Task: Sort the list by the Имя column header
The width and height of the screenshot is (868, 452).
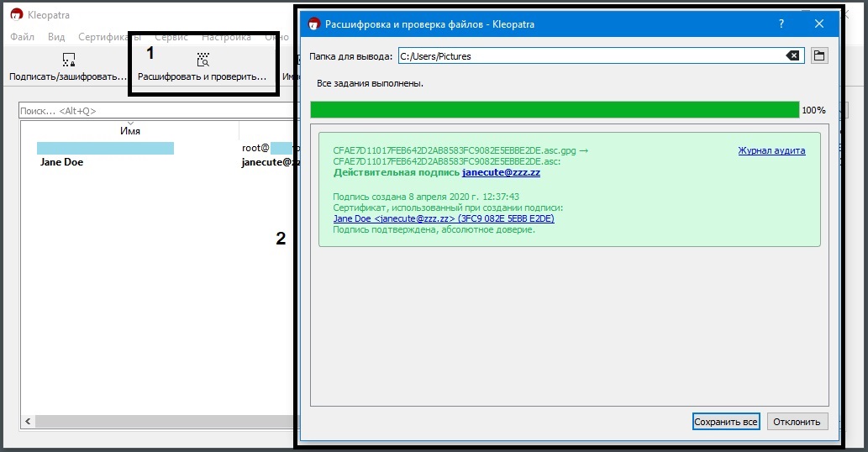Action: pyautogui.click(x=130, y=131)
